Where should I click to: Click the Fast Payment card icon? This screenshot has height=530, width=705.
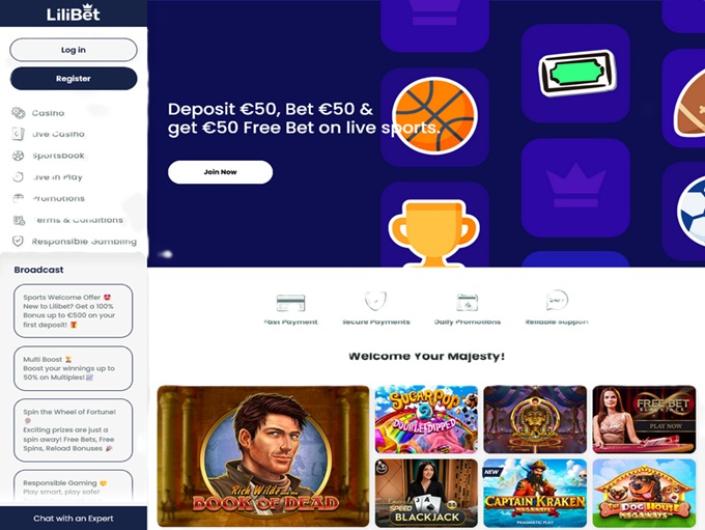point(291,303)
